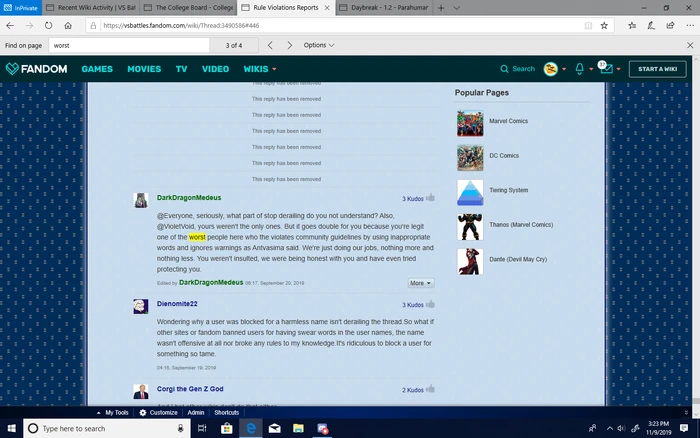Open the VIDEO menu item
Screen dimensions: 700x438
[215, 69]
